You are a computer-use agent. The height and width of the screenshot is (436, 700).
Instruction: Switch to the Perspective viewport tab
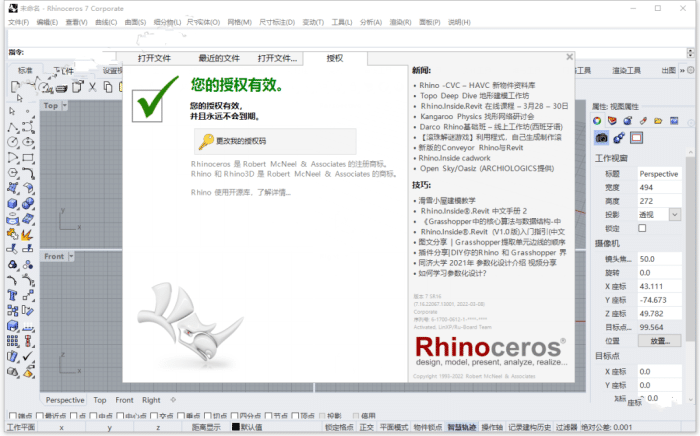click(65, 400)
